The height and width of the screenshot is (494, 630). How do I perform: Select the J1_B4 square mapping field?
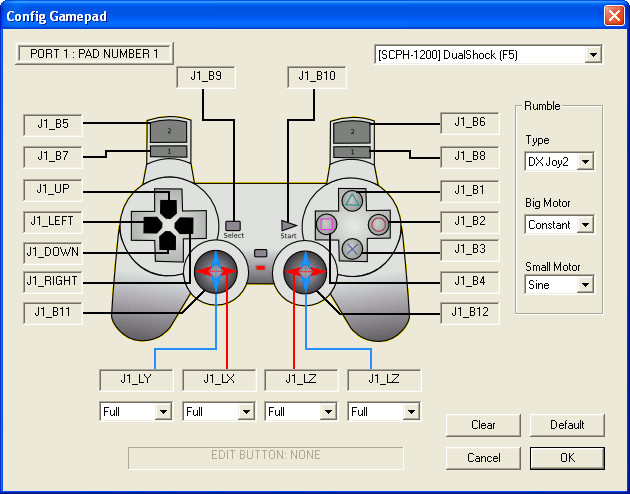(470, 282)
